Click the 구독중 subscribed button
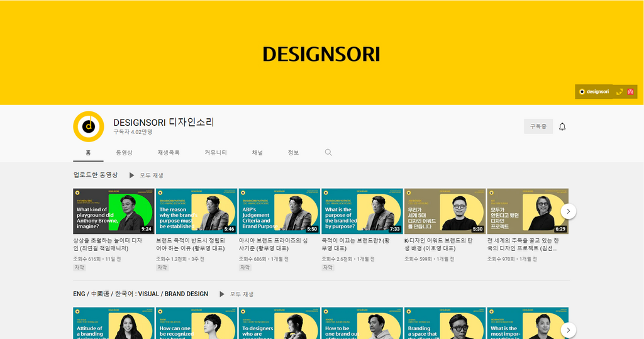The height and width of the screenshot is (339, 644). (x=538, y=126)
